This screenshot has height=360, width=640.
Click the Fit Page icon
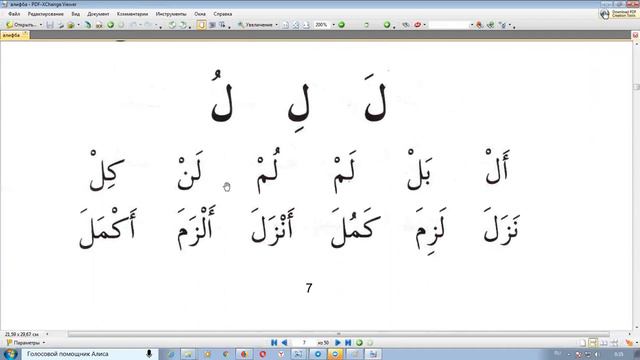[296, 25]
